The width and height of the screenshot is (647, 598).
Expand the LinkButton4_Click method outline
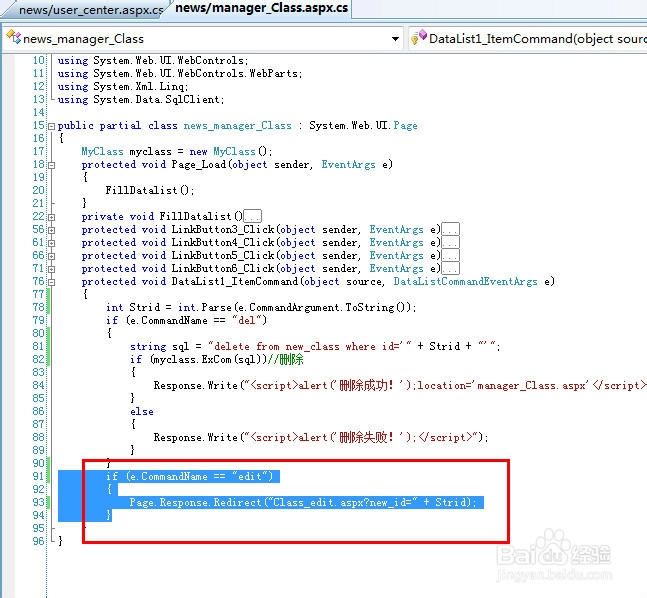pyautogui.click(x=52, y=243)
